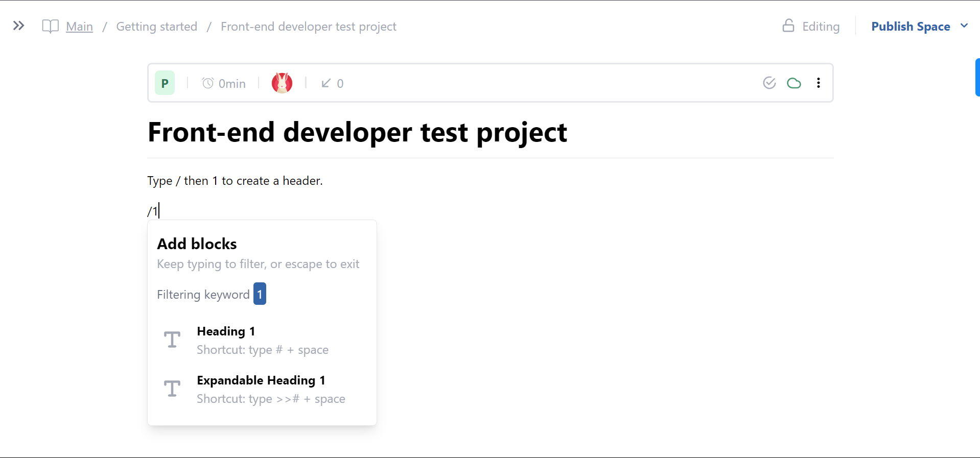This screenshot has width=980, height=458.
Task: Click Front-end developer test project breadcrumb
Action: pos(308,27)
